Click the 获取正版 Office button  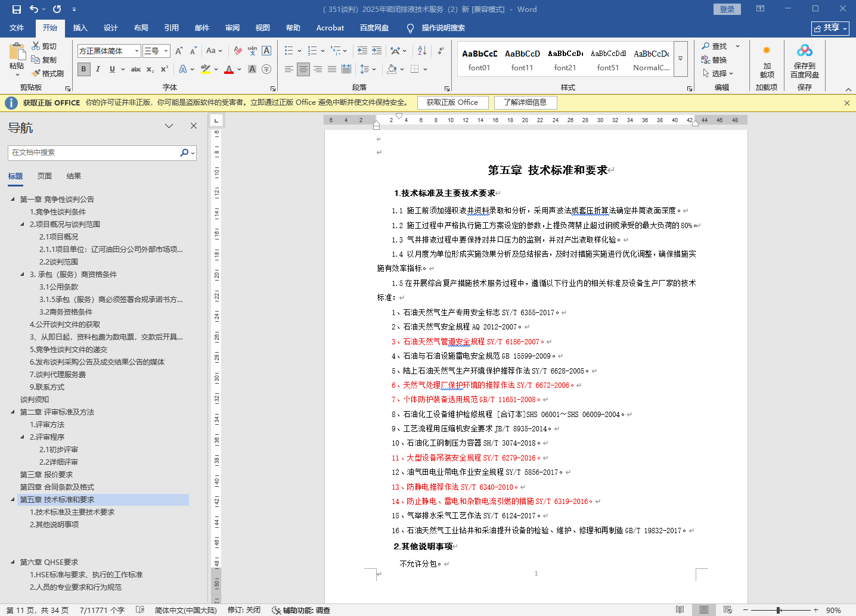point(452,102)
